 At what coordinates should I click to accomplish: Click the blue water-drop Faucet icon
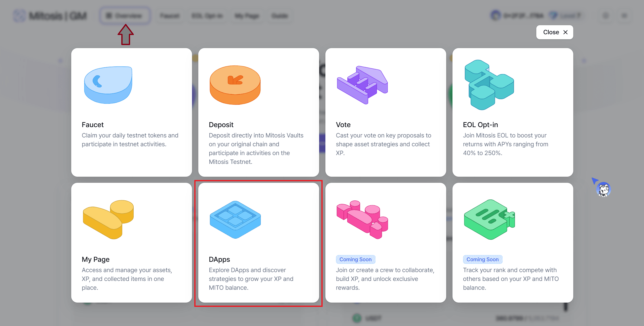(108, 85)
